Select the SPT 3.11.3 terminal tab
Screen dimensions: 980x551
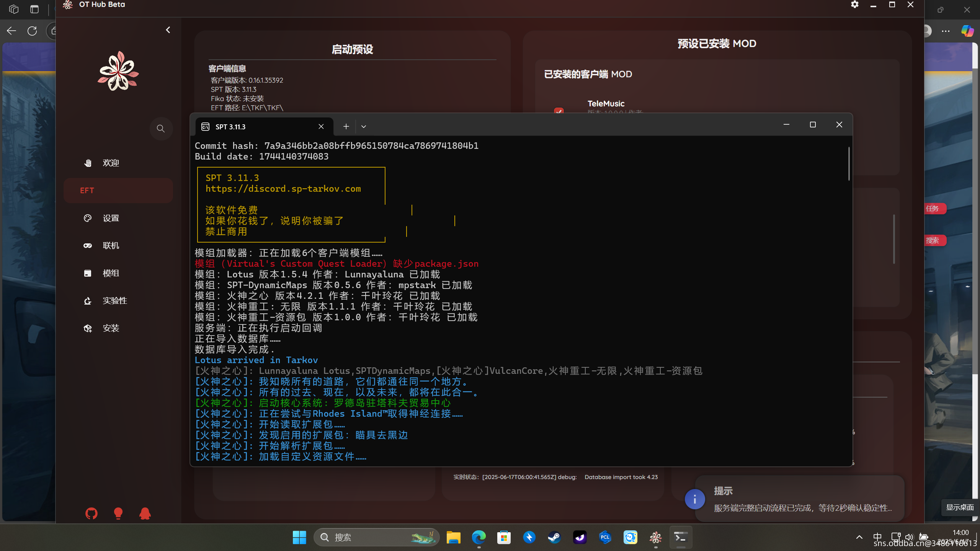(264, 127)
